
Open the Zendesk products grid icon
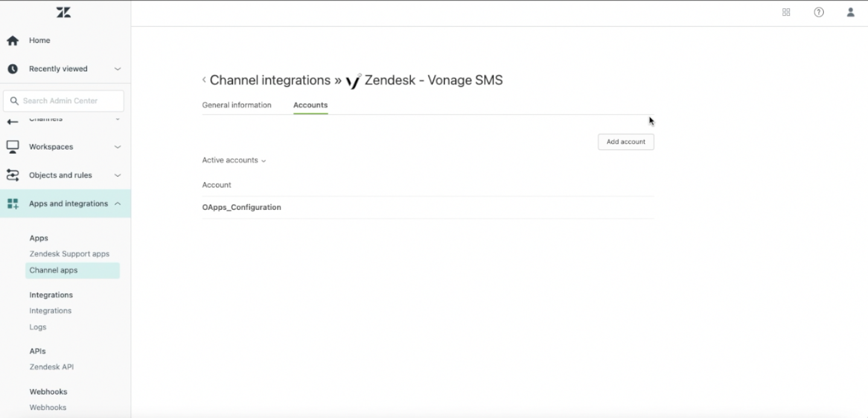[x=786, y=12]
